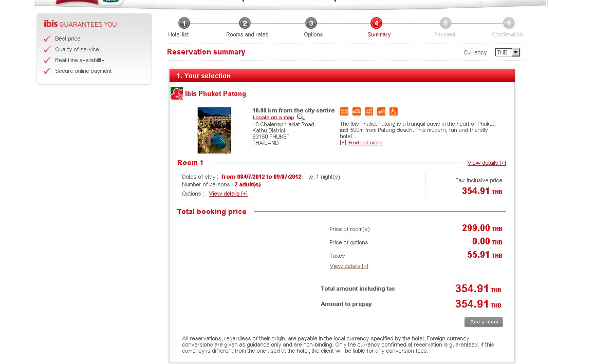Click the Total amount including tax value

pos(478,289)
